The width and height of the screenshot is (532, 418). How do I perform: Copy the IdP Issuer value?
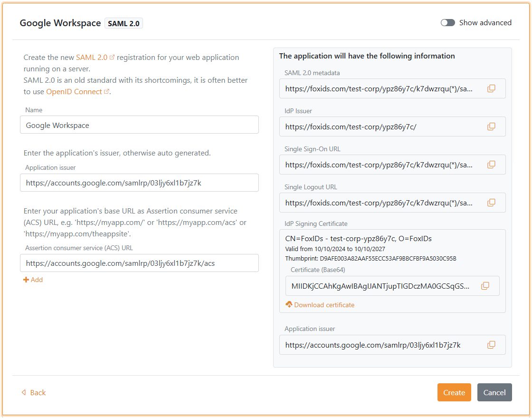click(x=491, y=126)
